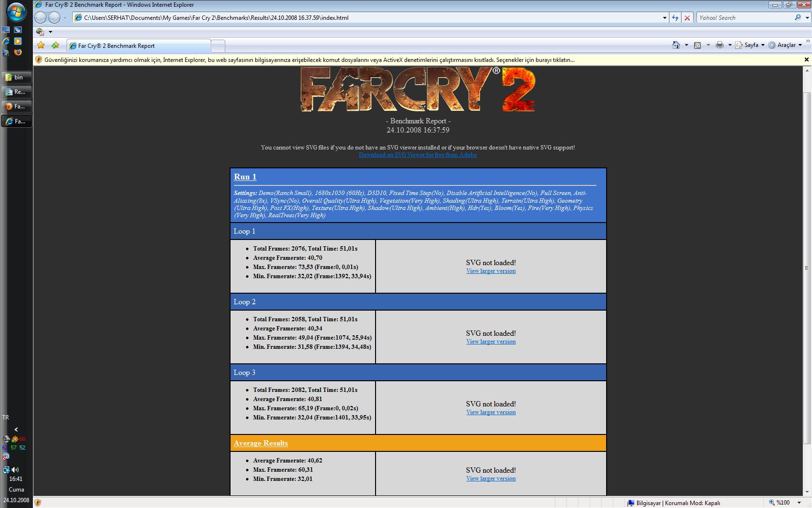Click the search magnifier icon
The image size is (812, 508).
click(797, 17)
